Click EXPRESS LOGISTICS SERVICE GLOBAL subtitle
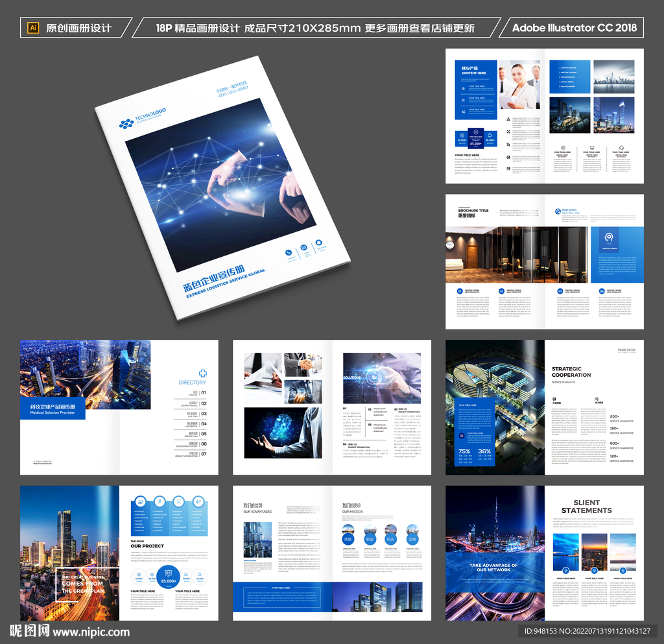664x644 pixels. point(226,283)
